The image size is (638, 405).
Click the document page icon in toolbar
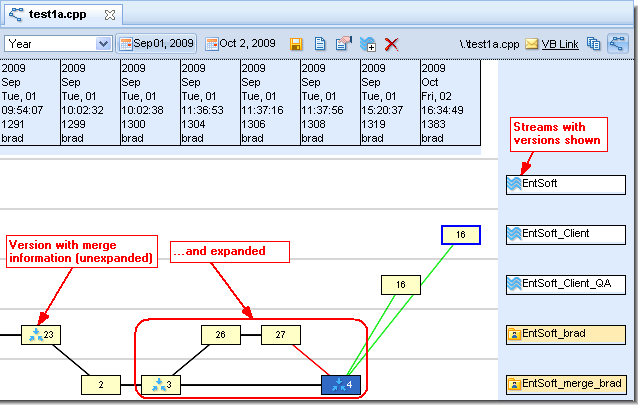pos(320,44)
